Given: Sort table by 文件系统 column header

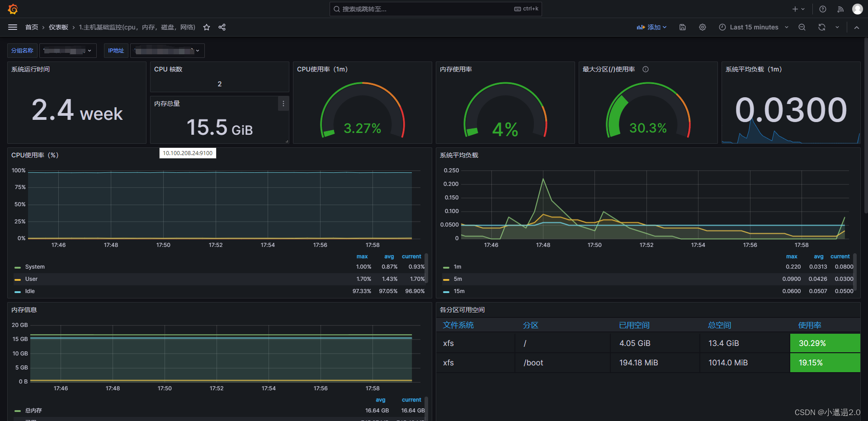Looking at the screenshot, I should 458,325.
